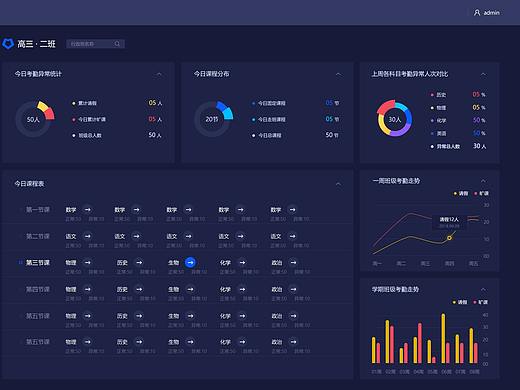Open 化学 arrow in the 第四节课 row
Image resolution: width=520 pixels, height=390 pixels.
(242, 289)
